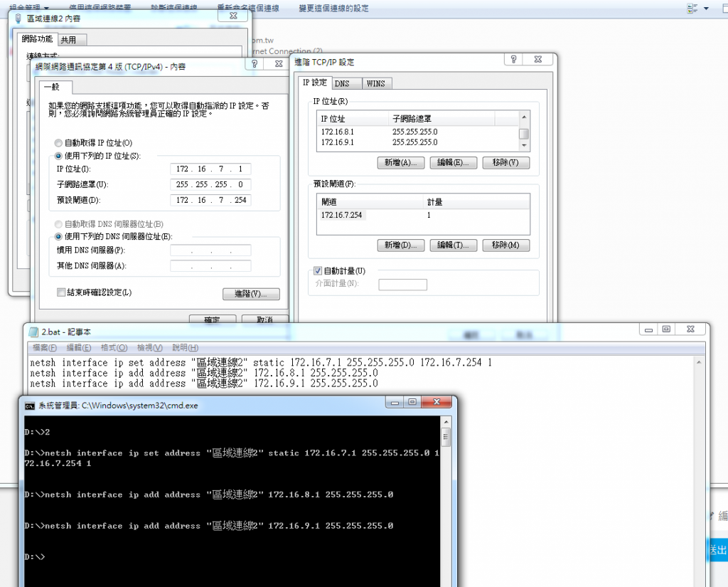This screenshot has height=587, width=728.
Task: Click the change view icon
Action: 692,9
